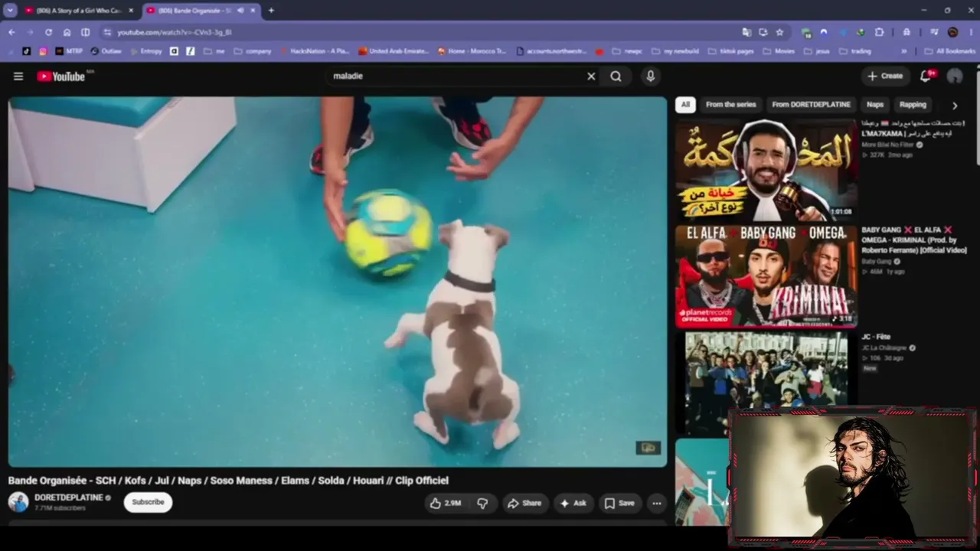The height and width of the screenshot is (551, 980).
Task: Show hidden bookmarks with the chevron
Action: pos(904,51)
